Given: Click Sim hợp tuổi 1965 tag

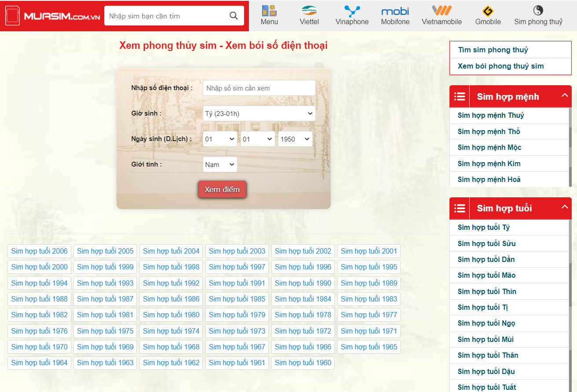Looking at the screenshot, I should point(369,347).
